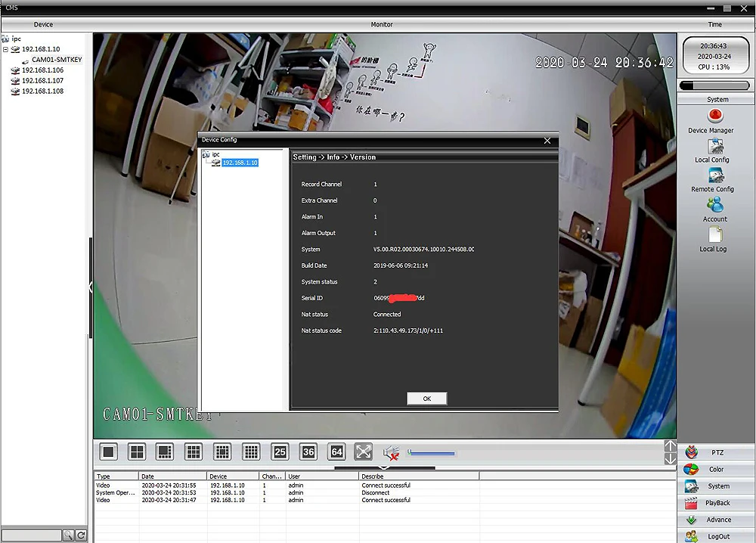Screen dimensions: 756x543
Task: Collapse the left device panel handle
Action: [90, 287]
